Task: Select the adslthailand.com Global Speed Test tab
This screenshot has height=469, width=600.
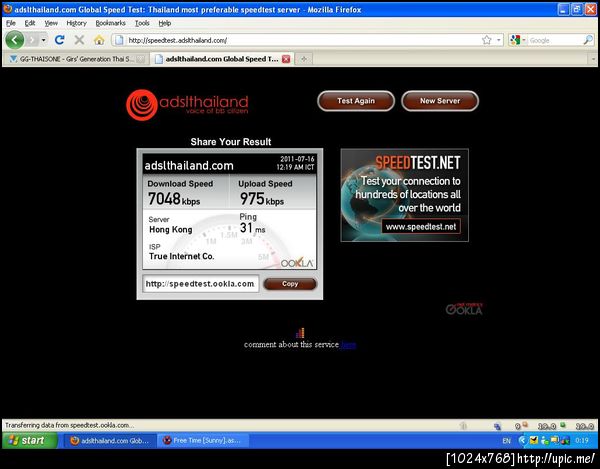Action: click(222, 59)
